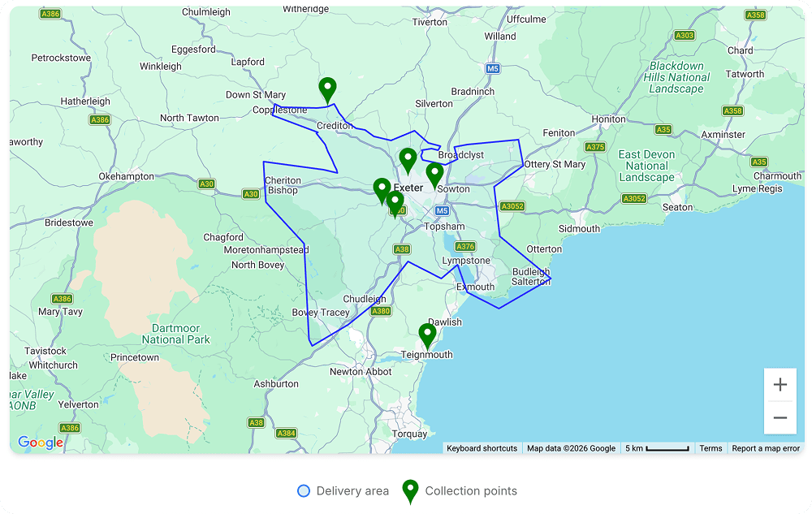812x514 pixels.
Task: Click the Collection points legend pin icon
Action: (411, 491)
